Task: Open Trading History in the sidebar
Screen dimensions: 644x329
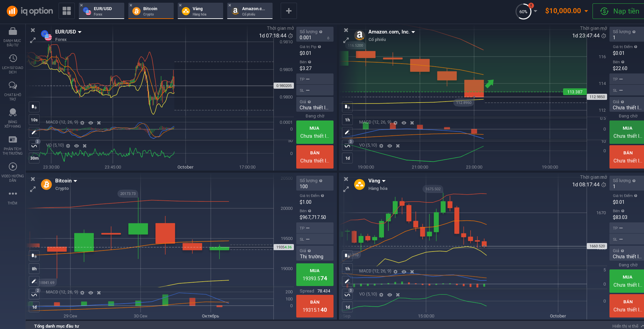Action: point(13,63)
